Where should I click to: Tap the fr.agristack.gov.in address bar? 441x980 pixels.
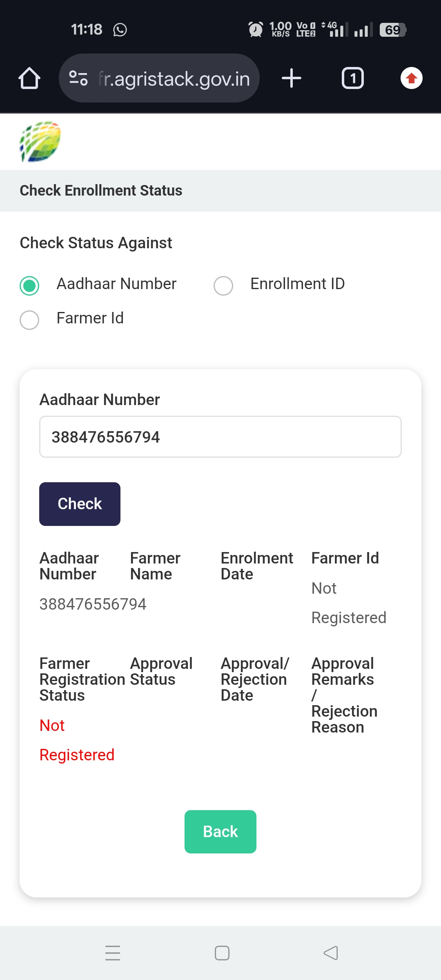174,79
